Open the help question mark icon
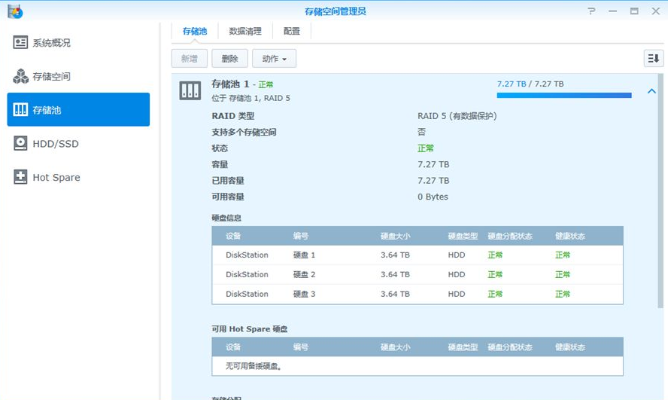This screenshot has height=400, width=668. [591, 11]
